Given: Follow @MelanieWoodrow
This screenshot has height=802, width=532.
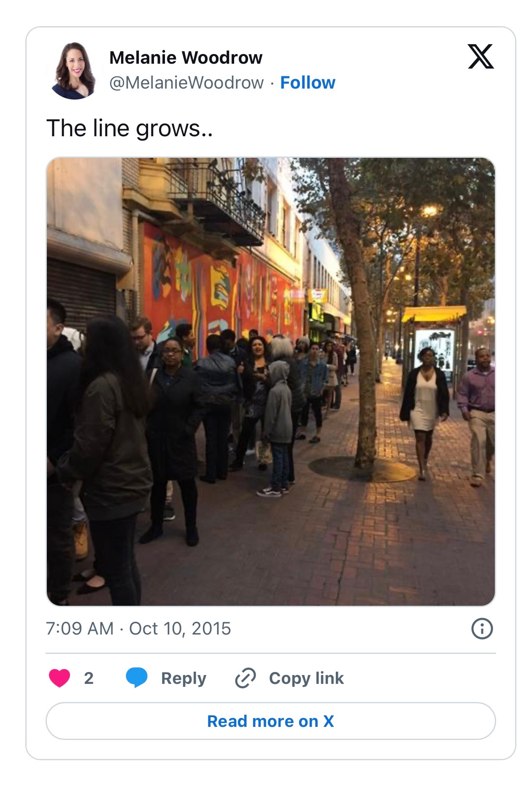Looking at the screenshot, I should 308,83.
